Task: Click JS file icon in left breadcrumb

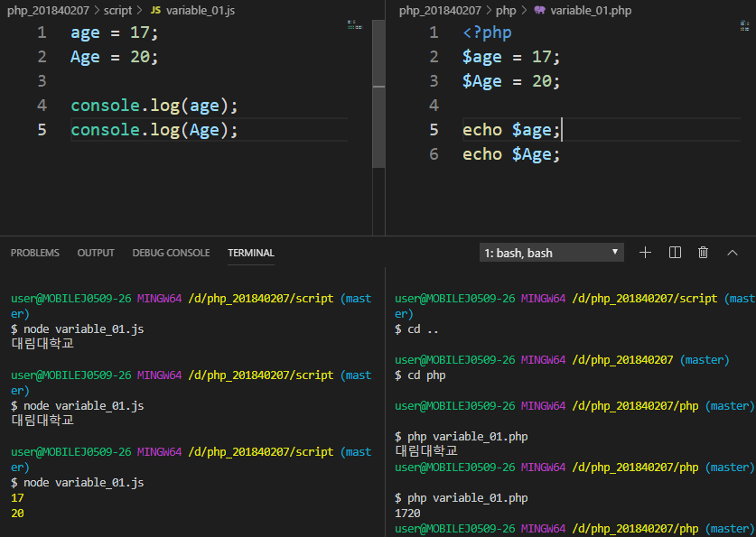Action: click(155, 10)
